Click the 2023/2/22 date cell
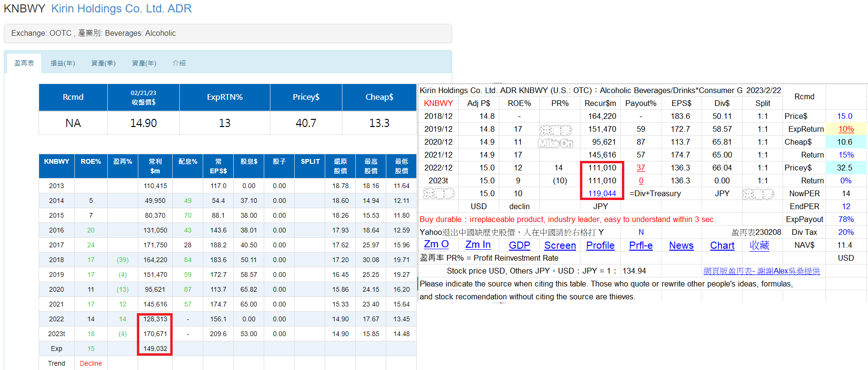The width and height of the screenshot is (868, 370). tap(764, 90)
